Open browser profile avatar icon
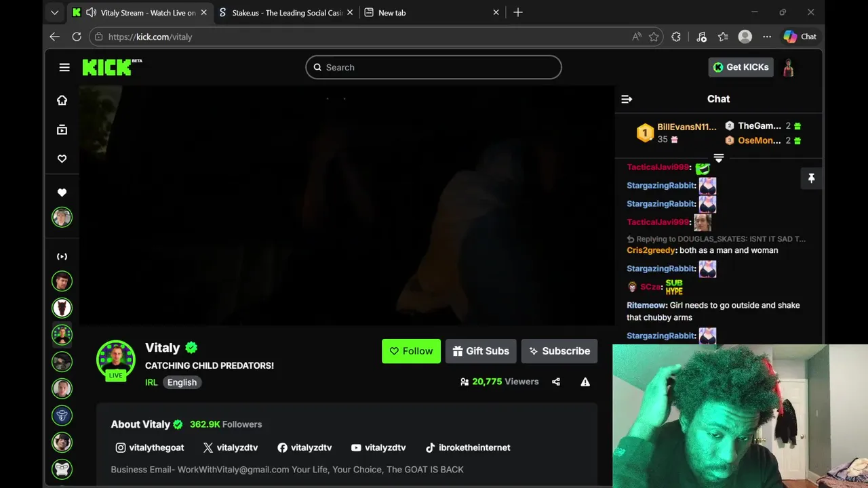Viewport: 868px width, 488px height. [x=745, y=37]
